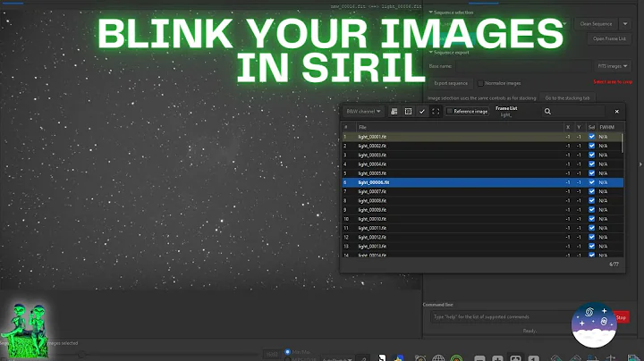
Task: Click the right panel collapse arrow
Action: coord(640,164)
